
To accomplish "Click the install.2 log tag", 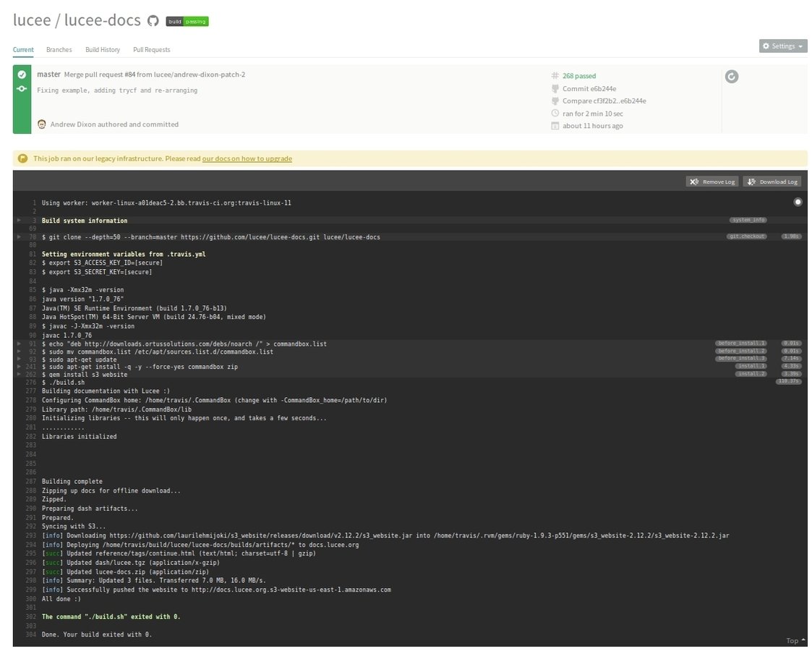I will 751,373.
